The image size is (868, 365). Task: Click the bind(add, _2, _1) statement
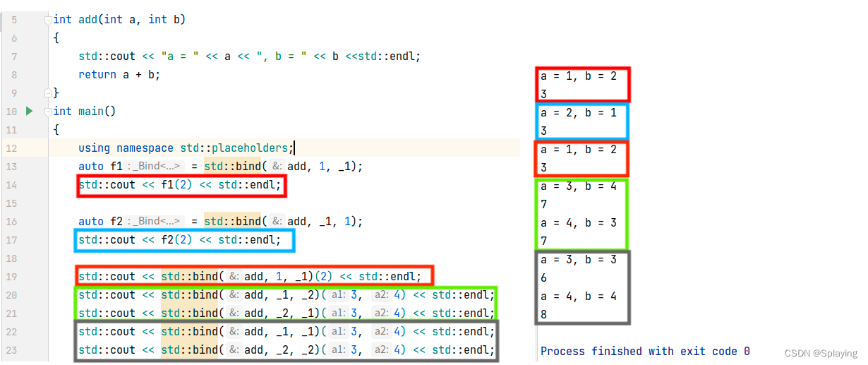[287, 313]
